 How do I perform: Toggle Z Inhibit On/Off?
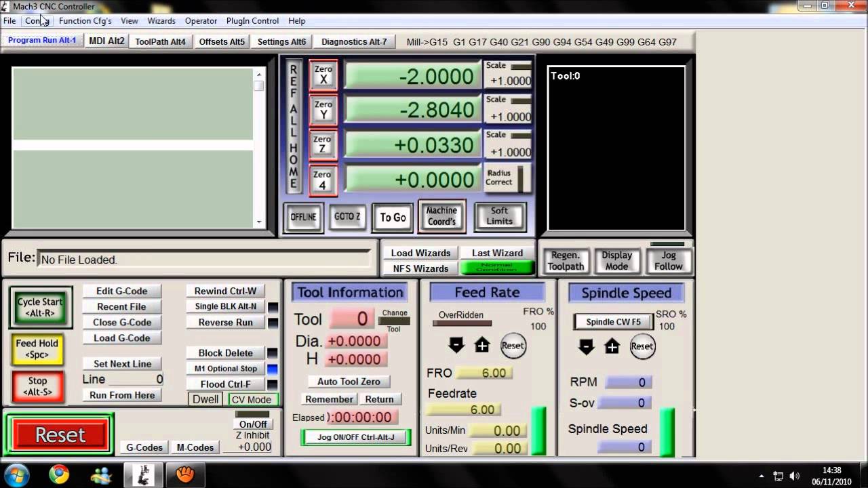[x=252, y=424]
